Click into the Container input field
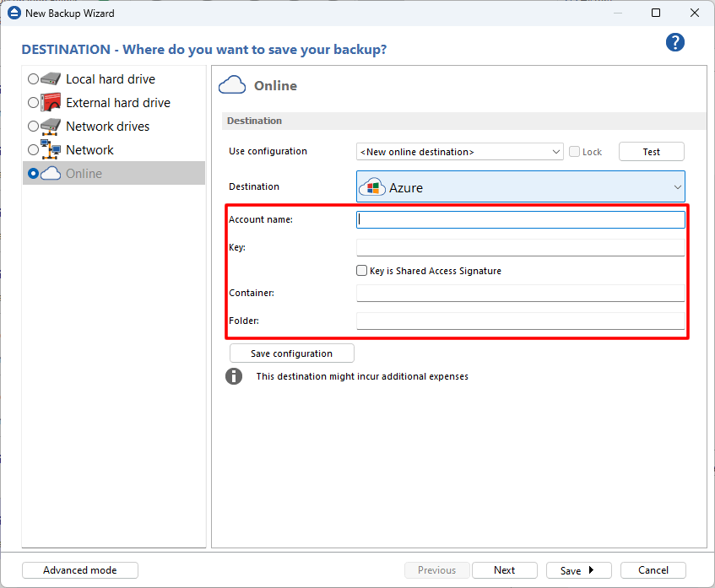The width and height of the screenshot is (715, 588). pos(520,293)
